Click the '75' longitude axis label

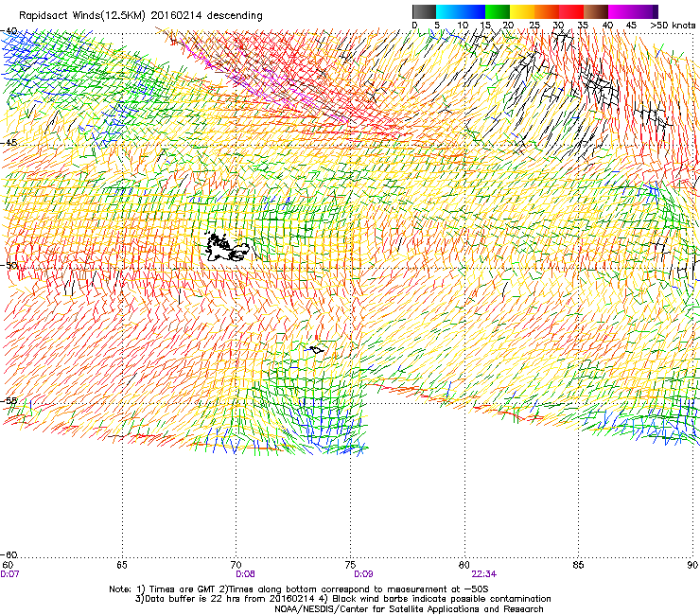tap(350, 565)
